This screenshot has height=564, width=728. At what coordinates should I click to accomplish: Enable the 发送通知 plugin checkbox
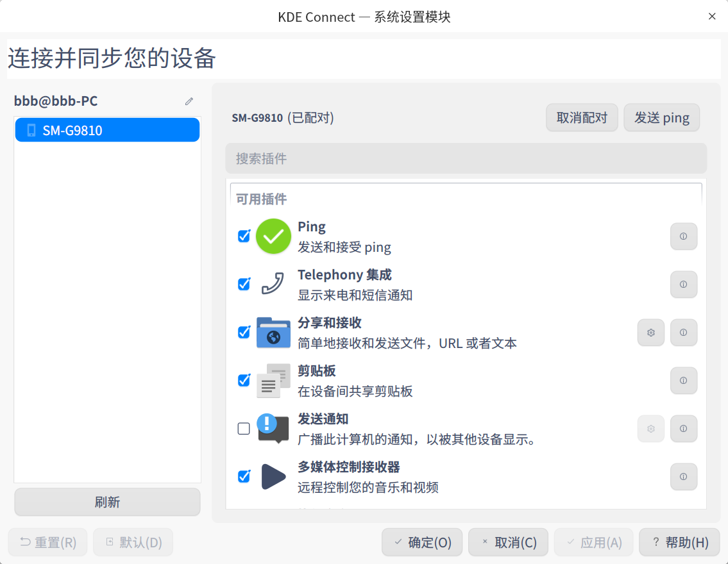click(244, 429)
